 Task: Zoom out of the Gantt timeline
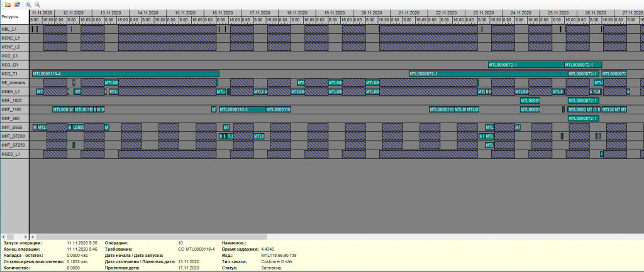[x=37, y=4]
